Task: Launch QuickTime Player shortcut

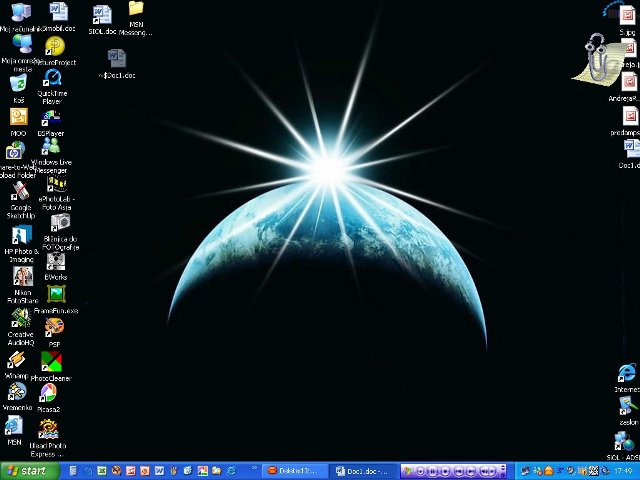Action: click(x=52, y=78)
